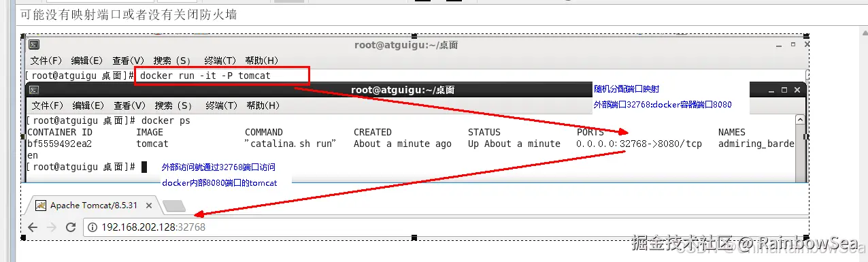868x262 pixels.
Task: Click container ID bf5559492ea2
Action: tap(59, 144)
